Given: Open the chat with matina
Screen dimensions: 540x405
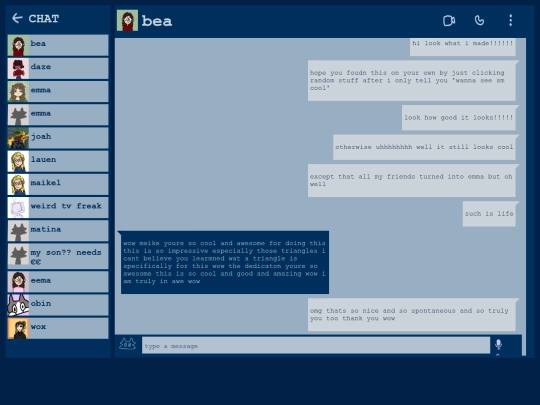Looking at the screenshot, I should [x=58, y=231].
